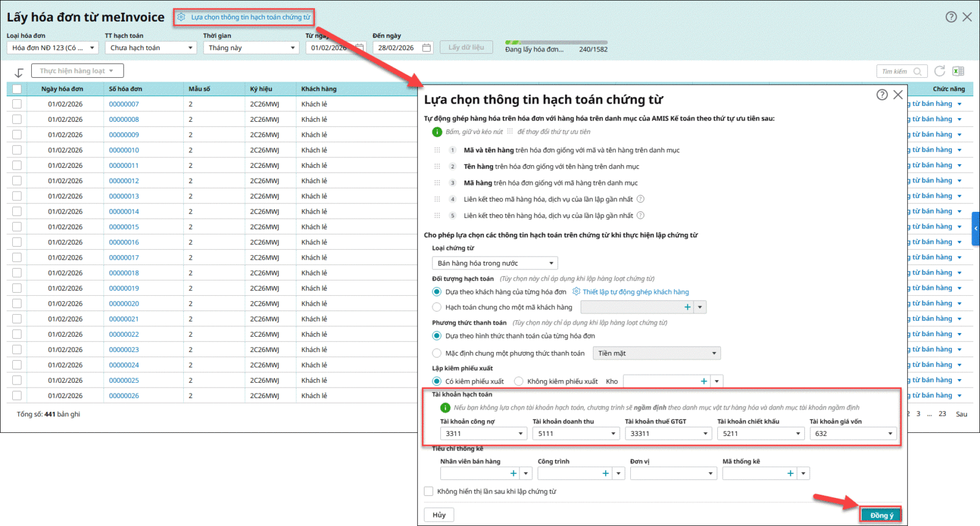The image size is (980, 526).
Task: Click plus icon in Nhân viên bán hàng field
Action: click(x=513, y=473)
